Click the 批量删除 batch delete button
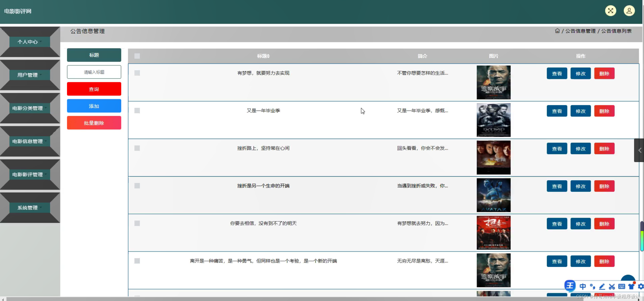This screenshot has height=301, width=644. pos(94,123)
